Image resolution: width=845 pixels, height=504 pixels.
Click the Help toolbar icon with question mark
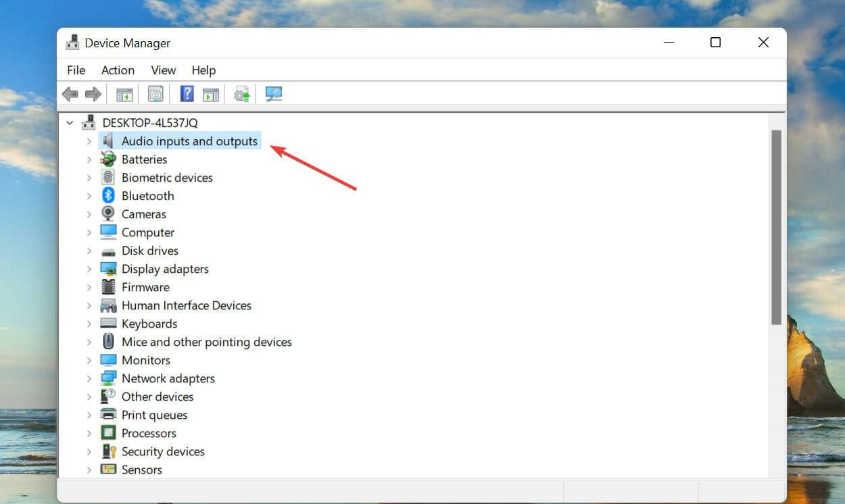click(187, 94)
